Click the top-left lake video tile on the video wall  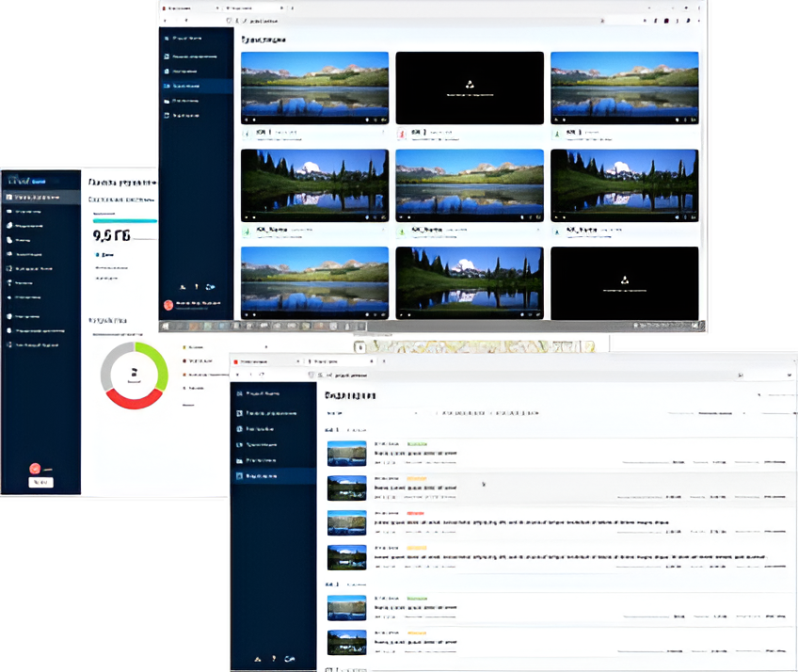click(314, 88)
